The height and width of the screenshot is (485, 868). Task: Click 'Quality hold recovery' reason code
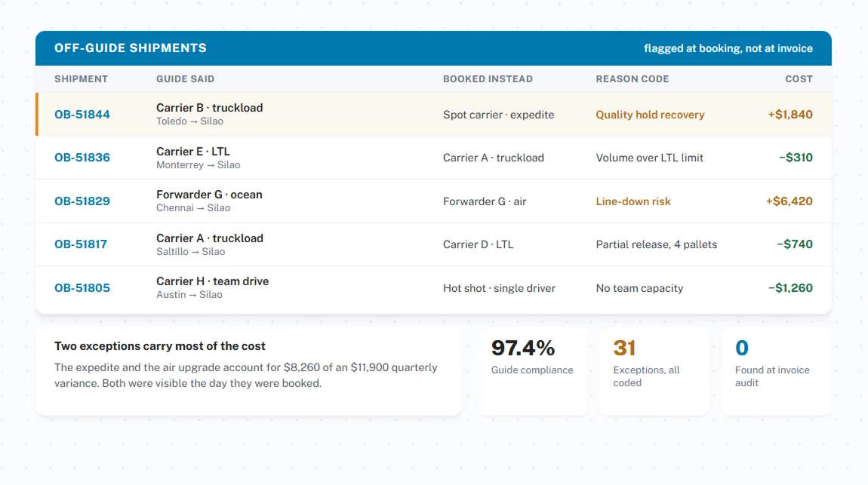650,115
